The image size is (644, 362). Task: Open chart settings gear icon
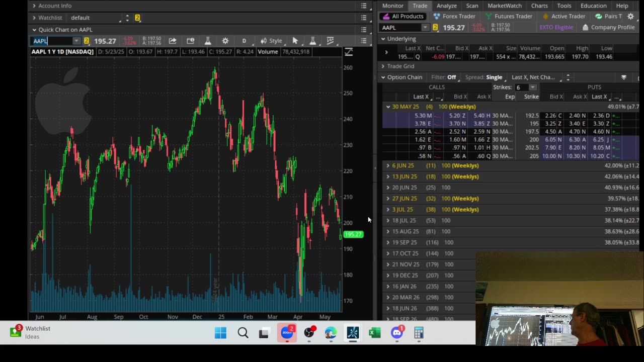point(225,41)
